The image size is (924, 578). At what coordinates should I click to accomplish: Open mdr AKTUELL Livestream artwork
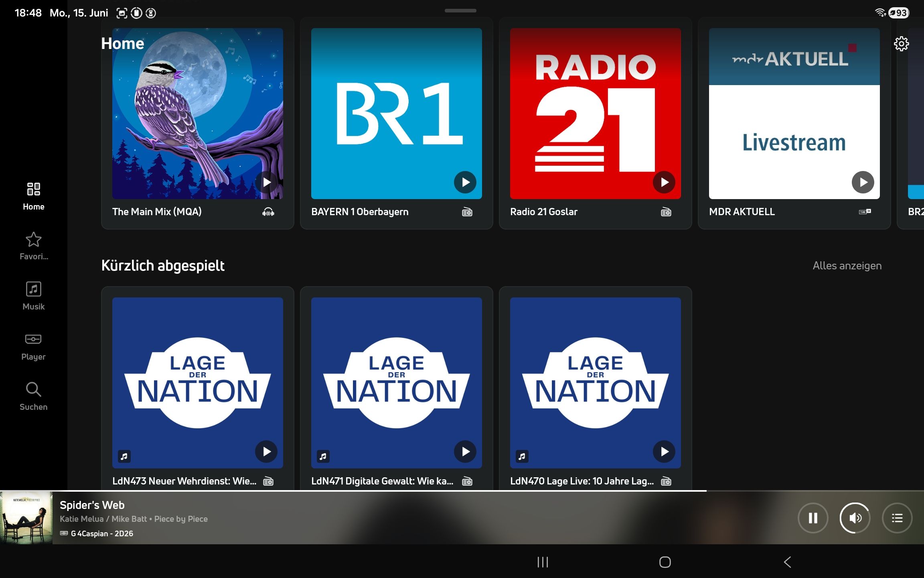[794, 114]
